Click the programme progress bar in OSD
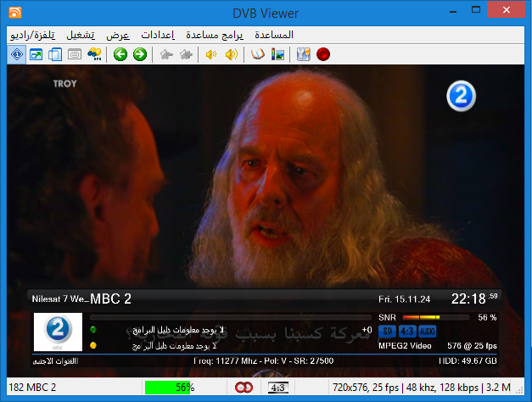Viewport: 532px width, 402px height. coord(231,317)
